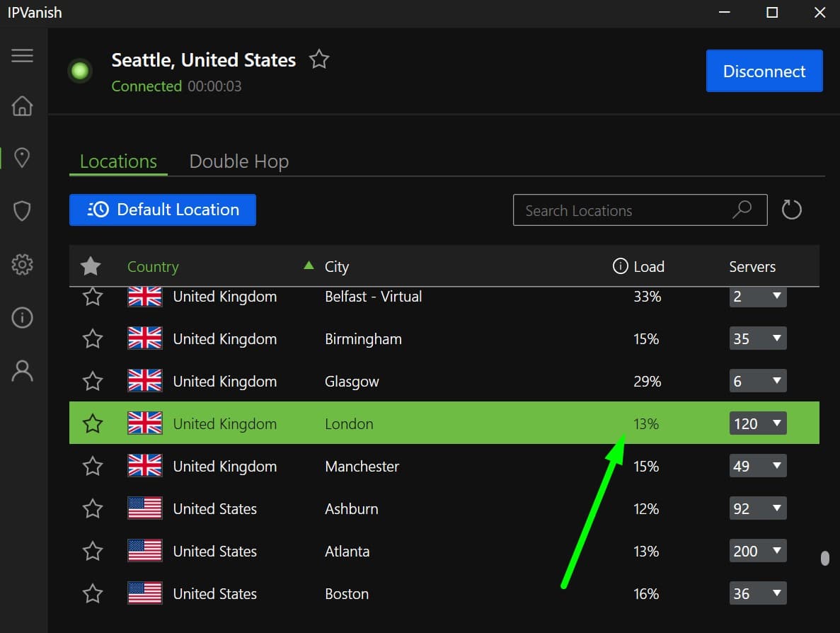
Task: Maximize the IPVanish window
Action: pyautogui.click(x=772, y=12)
